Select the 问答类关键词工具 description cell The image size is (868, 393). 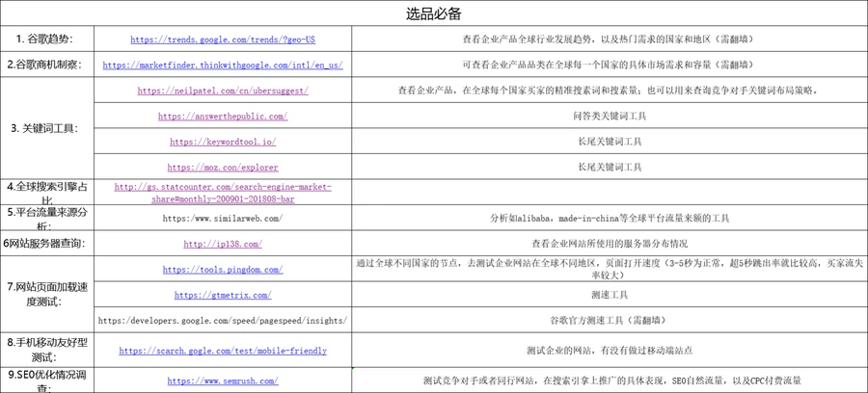[610, 117]
